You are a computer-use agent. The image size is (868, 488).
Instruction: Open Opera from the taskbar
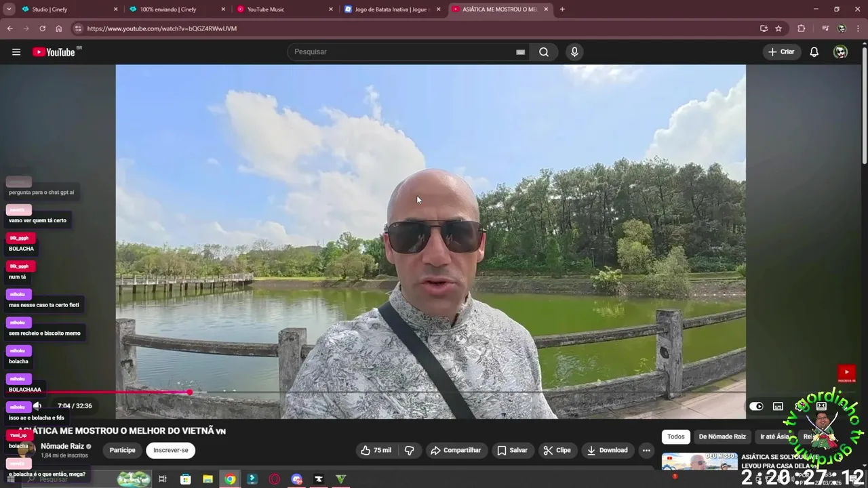(x=275, y=479)
